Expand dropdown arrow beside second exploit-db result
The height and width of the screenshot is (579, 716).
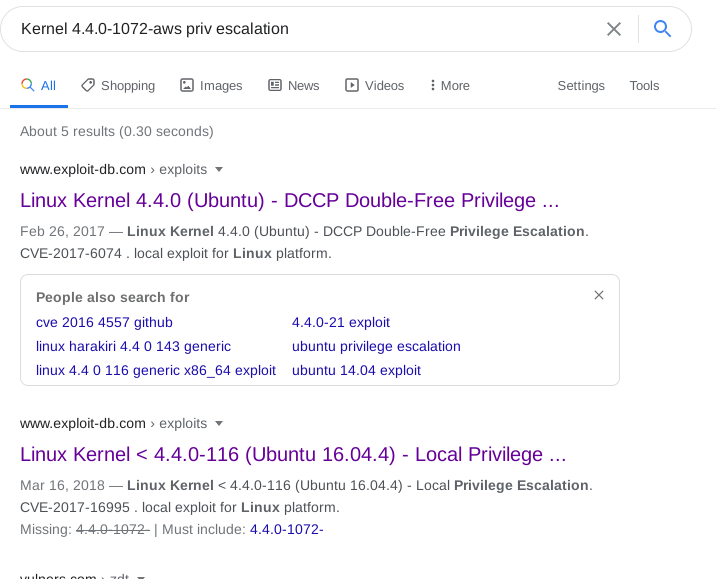click(x=219, y=423)
